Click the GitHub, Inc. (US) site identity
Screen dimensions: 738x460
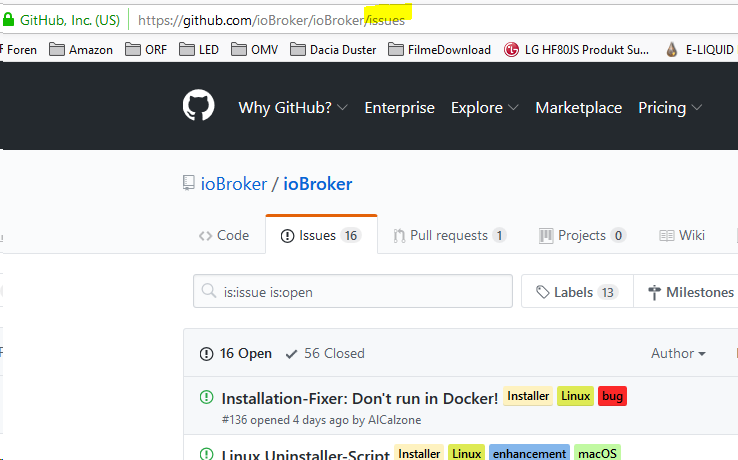click(70, 20)
